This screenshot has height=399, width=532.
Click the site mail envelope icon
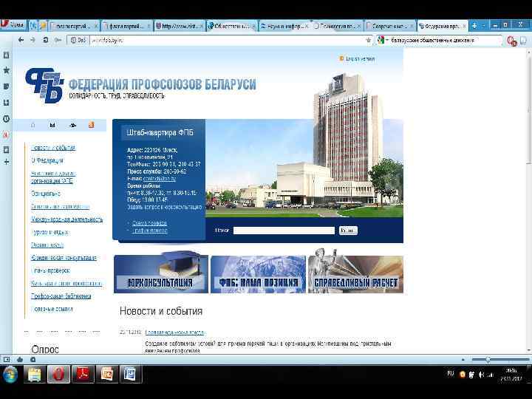(x=52, y=125)
